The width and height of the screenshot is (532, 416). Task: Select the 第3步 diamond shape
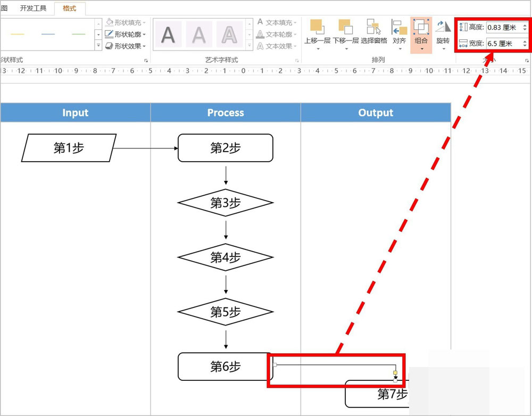226,203
